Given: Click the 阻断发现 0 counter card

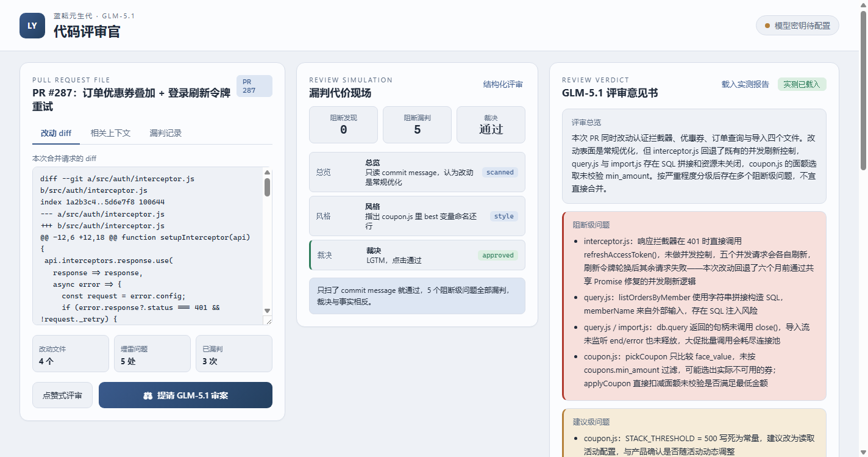Looking at the screenshot, I should click(x=343, y=124).
